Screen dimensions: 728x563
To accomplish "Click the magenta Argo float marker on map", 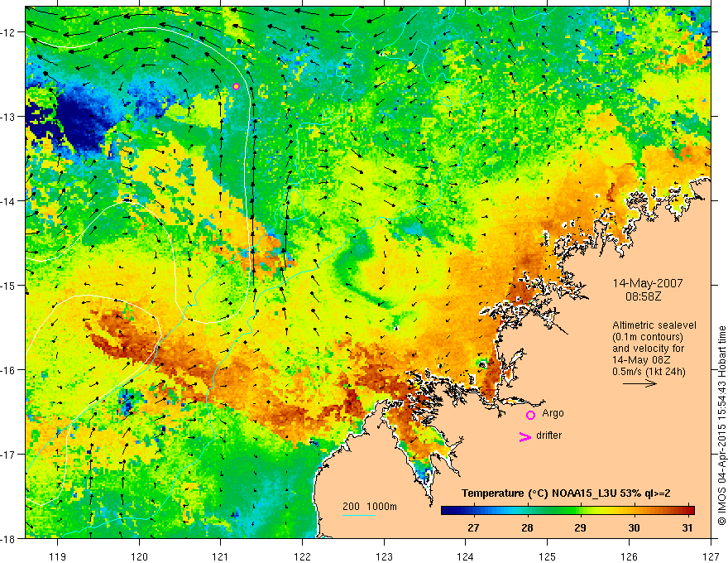I will pyautogui.click(x=236, y=86).
